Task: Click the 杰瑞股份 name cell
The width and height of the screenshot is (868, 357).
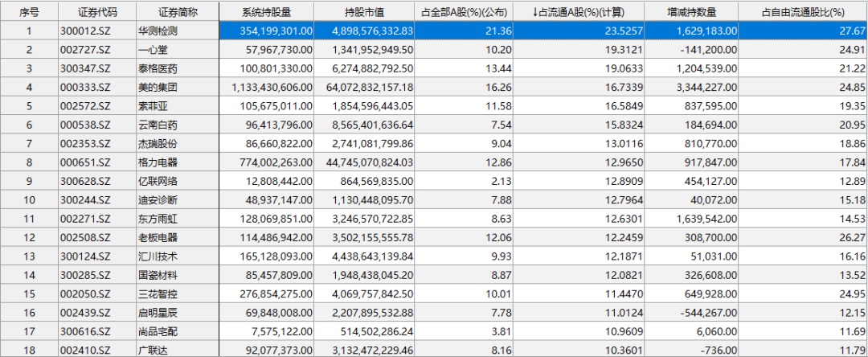Action: click(x=178, y=143)
